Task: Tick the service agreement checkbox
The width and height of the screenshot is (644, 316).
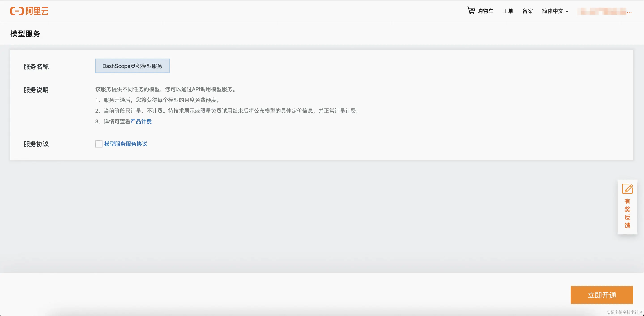Action: click(99, 144)
